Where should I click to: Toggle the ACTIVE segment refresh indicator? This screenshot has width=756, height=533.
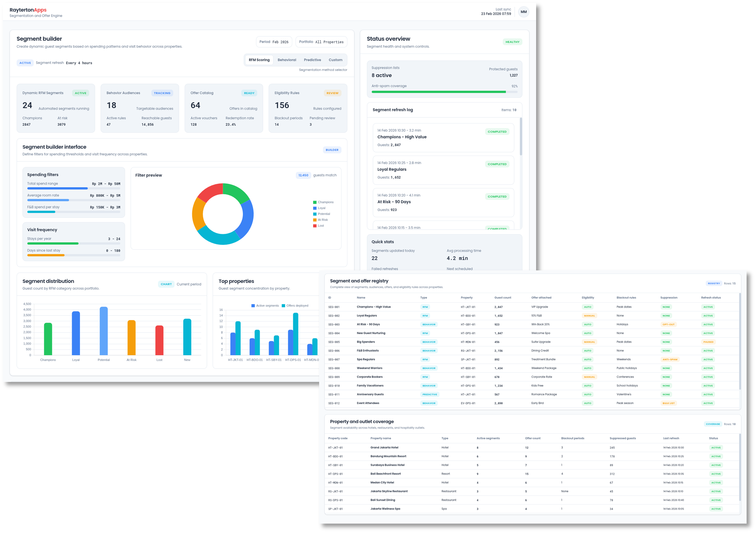click(25, 63)
